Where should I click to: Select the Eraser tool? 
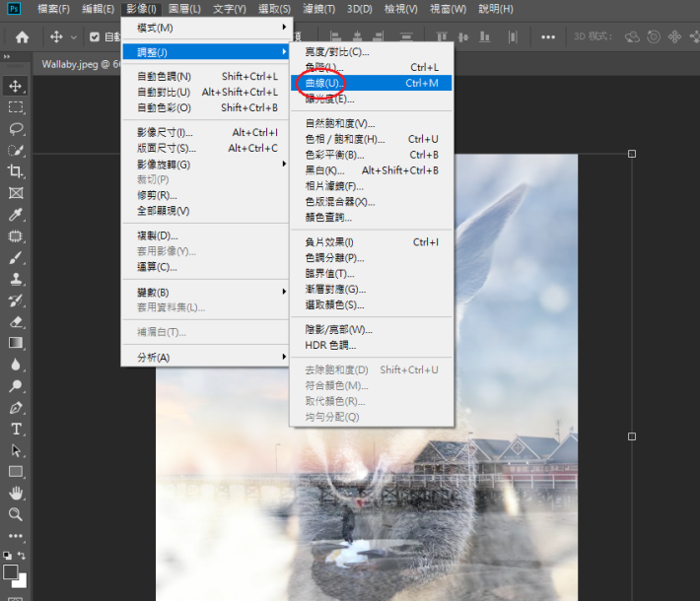(16, 322)
